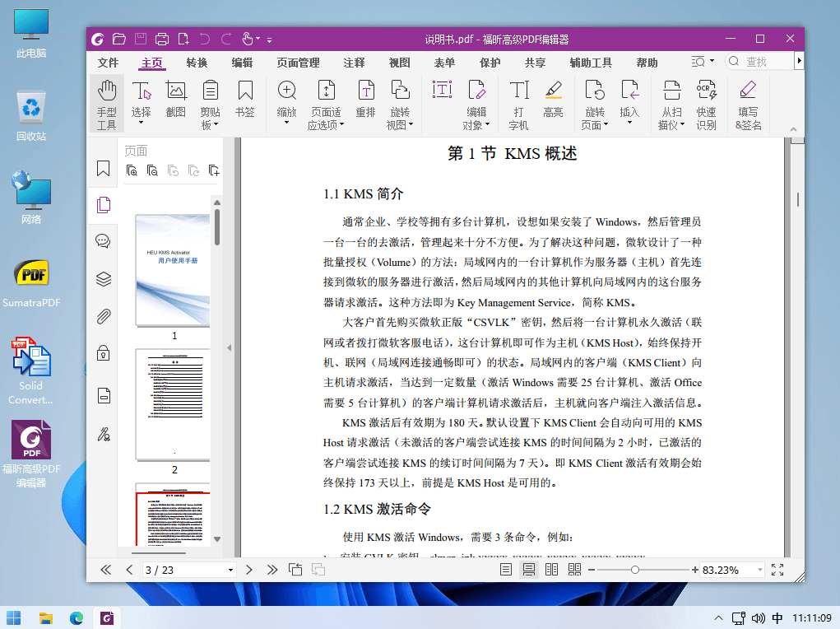
Task: Select the Hand tool (手型工具)
Action: tap(107, 104)
